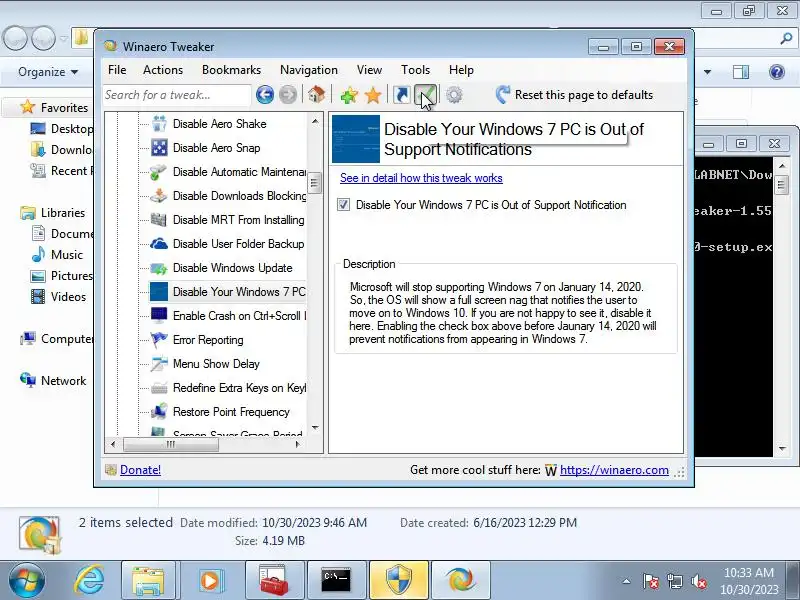Viewport: 800px width, 600px height.
Task: Click the Explorer help question mark icon
Action: click(x=777, y=72)
